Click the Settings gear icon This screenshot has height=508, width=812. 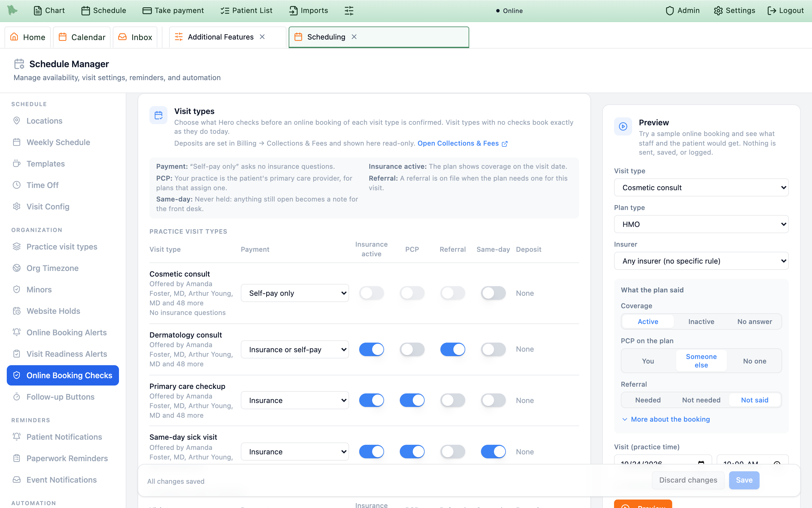coord(718,10)
